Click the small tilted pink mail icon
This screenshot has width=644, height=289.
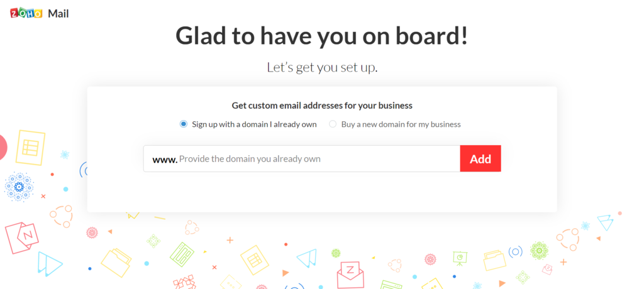pos(548,269)
